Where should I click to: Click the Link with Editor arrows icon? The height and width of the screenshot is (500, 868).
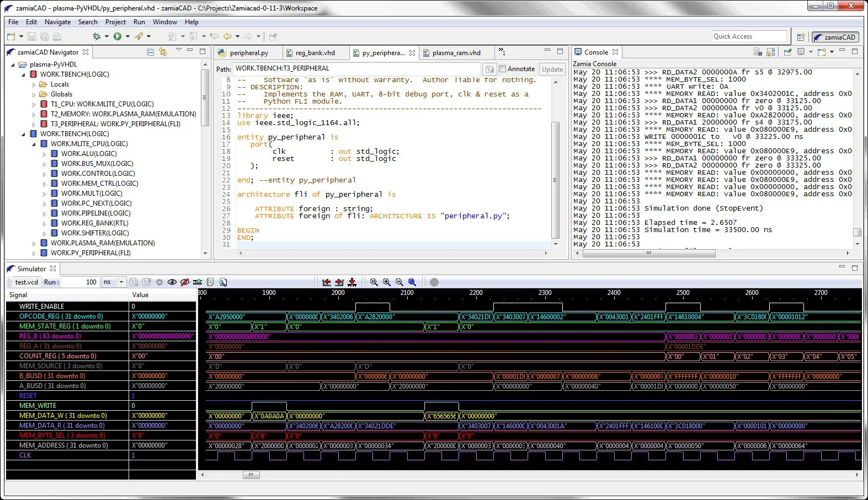tap(163, 52)
